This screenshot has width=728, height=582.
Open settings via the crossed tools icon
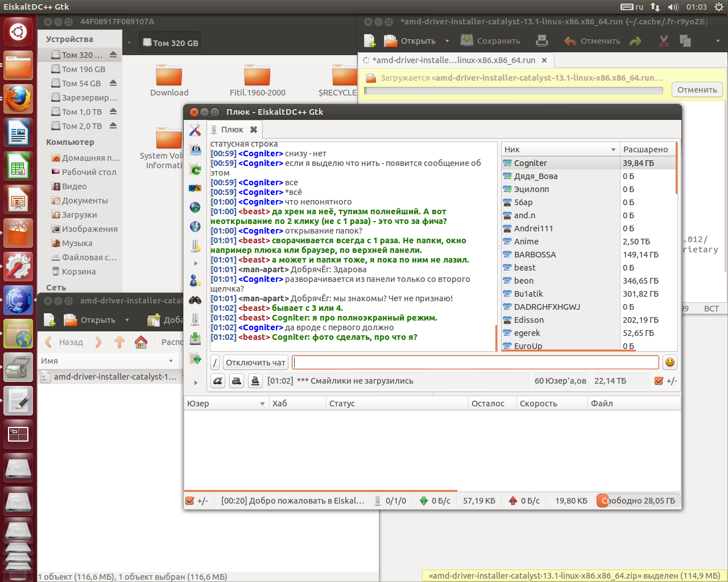pyautogui.click(x=195, y=131)
